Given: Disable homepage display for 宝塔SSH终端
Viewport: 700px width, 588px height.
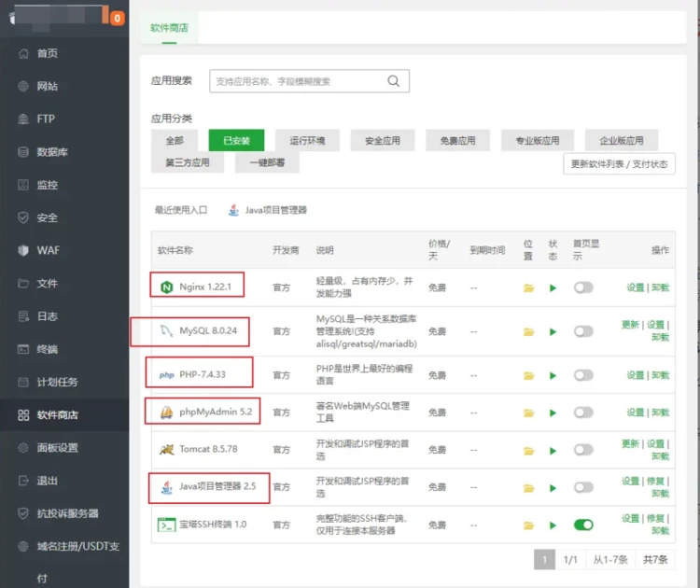Looking at the screenshot, I should 583,525.
